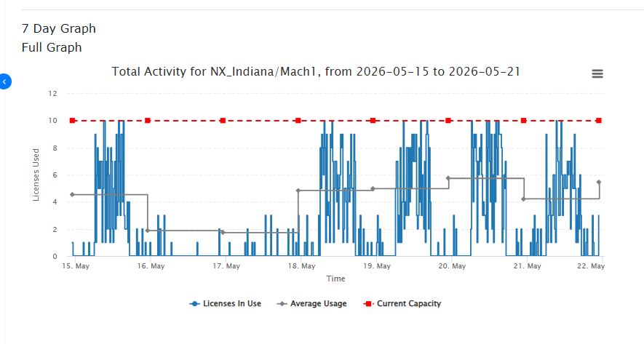
Task: Click red capacity marker near 20 May
Action: (x=448, y=121)
